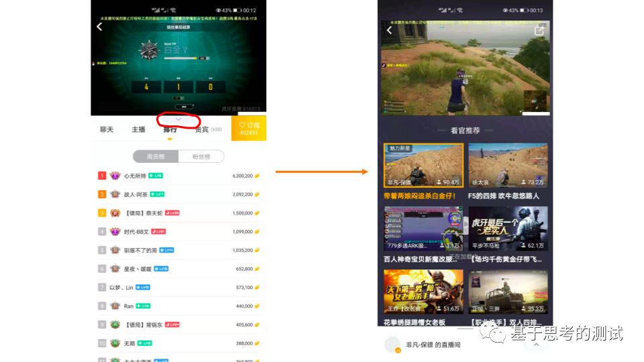
Task: Open 带着两娘闷追杀白金仔 stream thumbnail
Action: 423,166
